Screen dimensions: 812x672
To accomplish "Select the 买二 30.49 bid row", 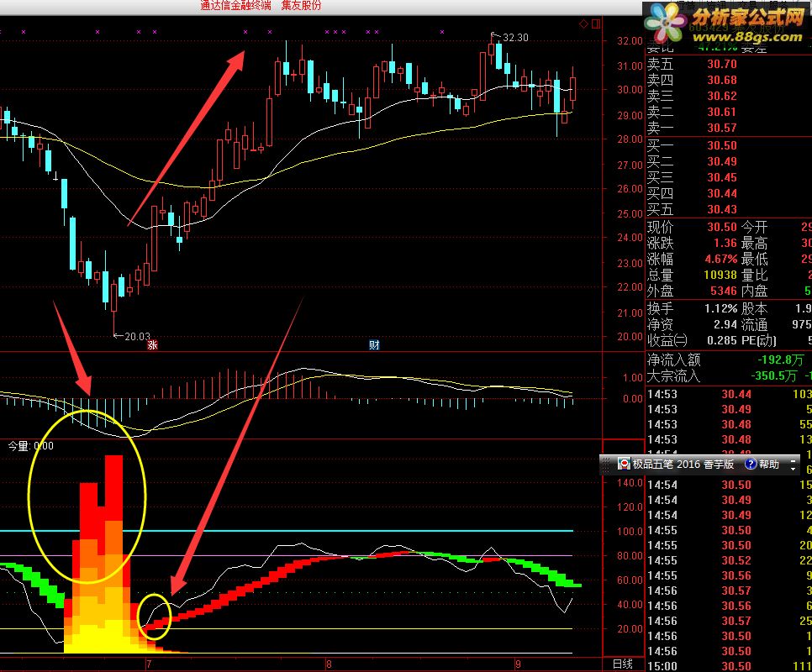I will point(729,161).
